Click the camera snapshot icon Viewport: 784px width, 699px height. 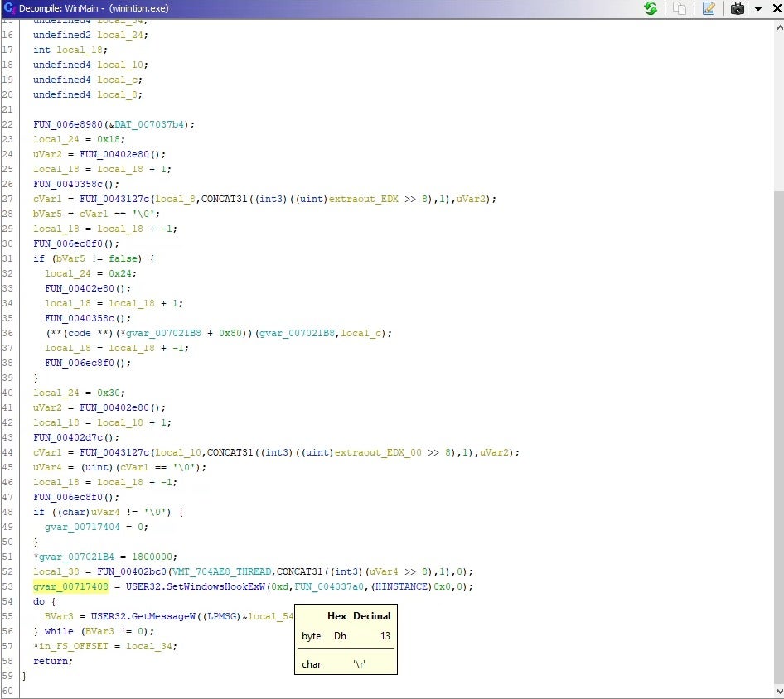(737, 8)
